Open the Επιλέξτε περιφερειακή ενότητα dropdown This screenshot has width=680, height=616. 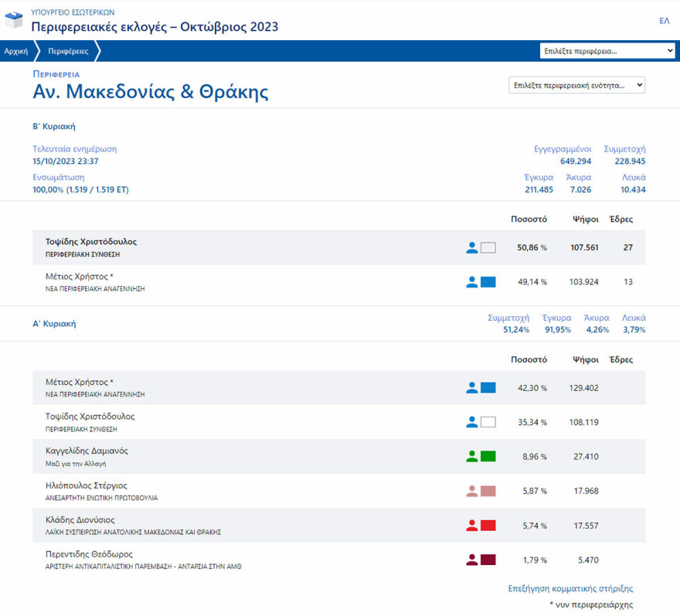[576, 85]
